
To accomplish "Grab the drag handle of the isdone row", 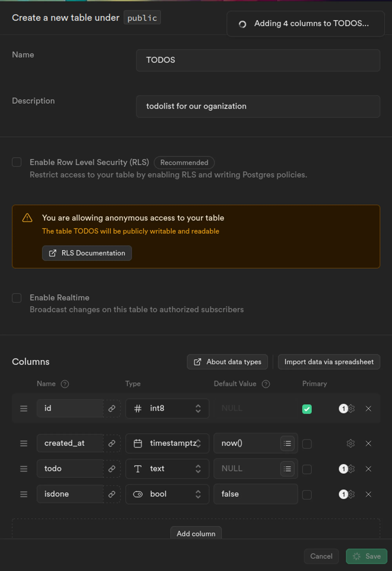I will [x=24, y=494].
